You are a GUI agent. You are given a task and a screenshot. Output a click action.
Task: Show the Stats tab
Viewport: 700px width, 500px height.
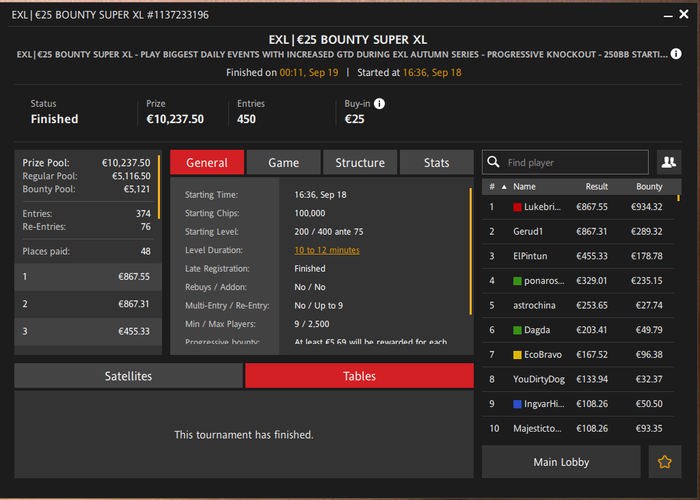[x=437, y=162]
